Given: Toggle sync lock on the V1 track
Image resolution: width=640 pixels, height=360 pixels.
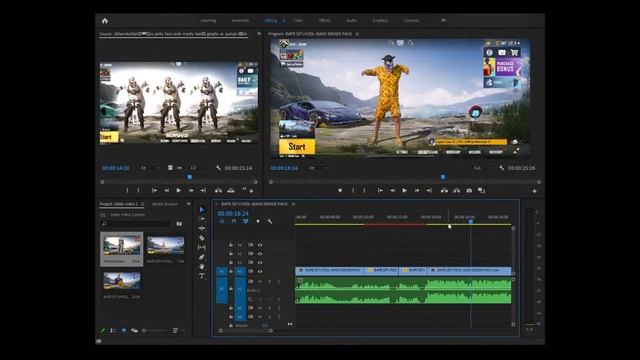Looking at the screenshot, I should (251, 271).
